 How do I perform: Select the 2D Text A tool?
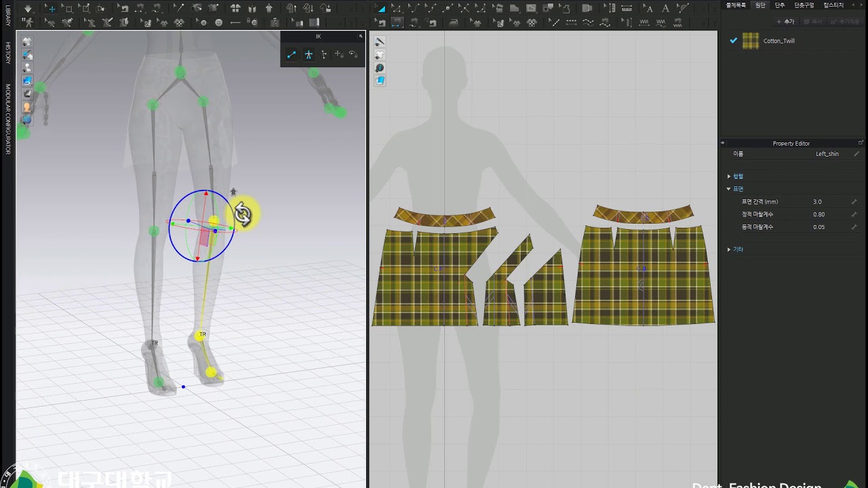[665, 9]
